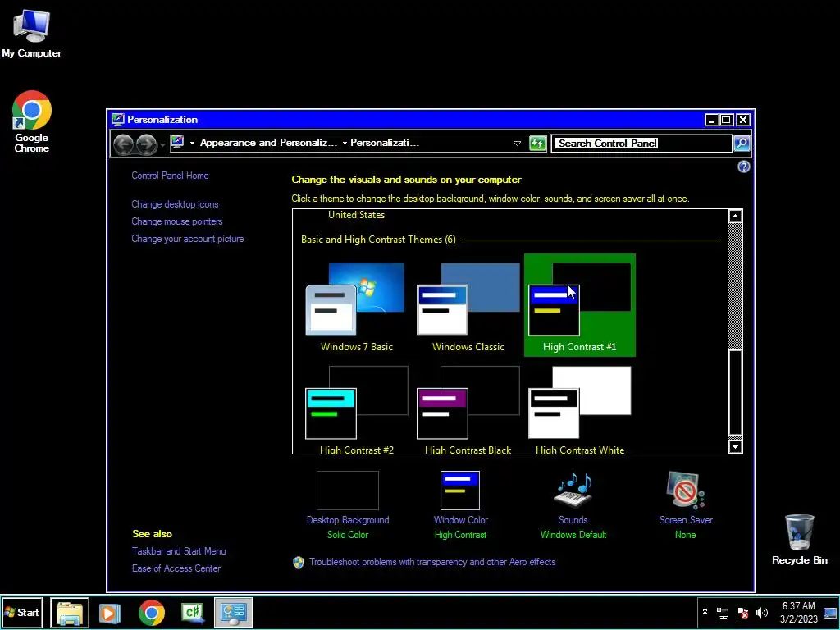Viewport: 840px width, 630px height.
Task: Click the Personalization breadcrumb in address bar
Action: click(x=385, y=143)
